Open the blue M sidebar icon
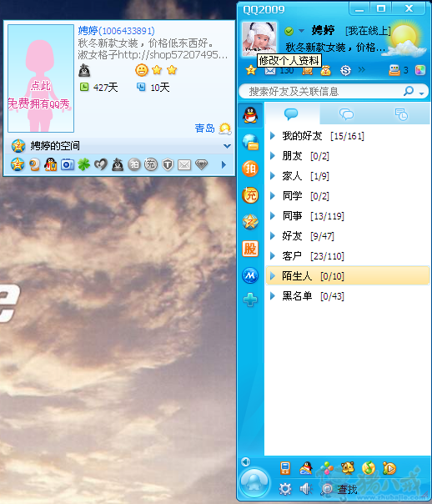 point(250,275)
